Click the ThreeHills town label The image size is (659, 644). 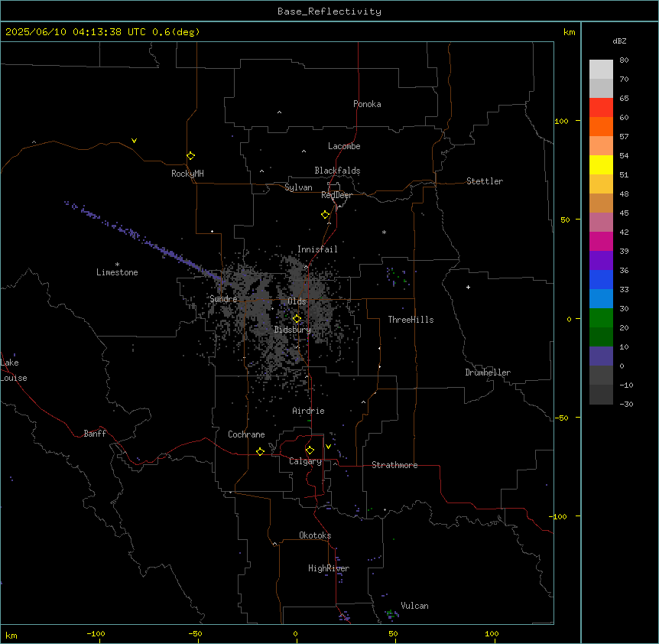pyautogui.click(x=411, y=320)
